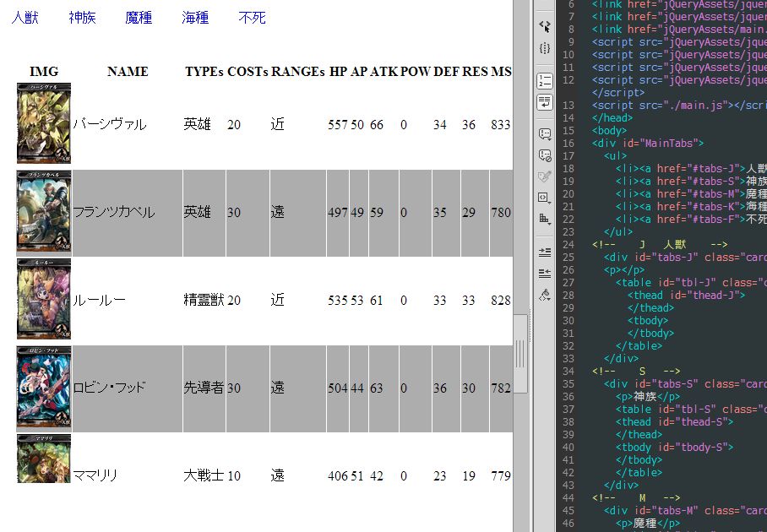Switch to the 人獣 tab
Viewport: 767px width, 532px height.
tap(25, 18)
